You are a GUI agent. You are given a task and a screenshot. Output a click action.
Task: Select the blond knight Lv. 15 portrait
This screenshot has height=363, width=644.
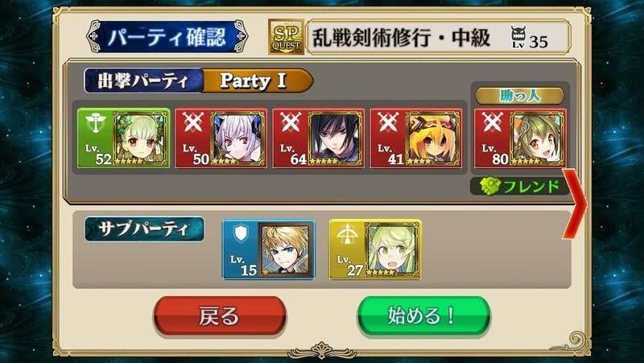[x=285, y=250]
